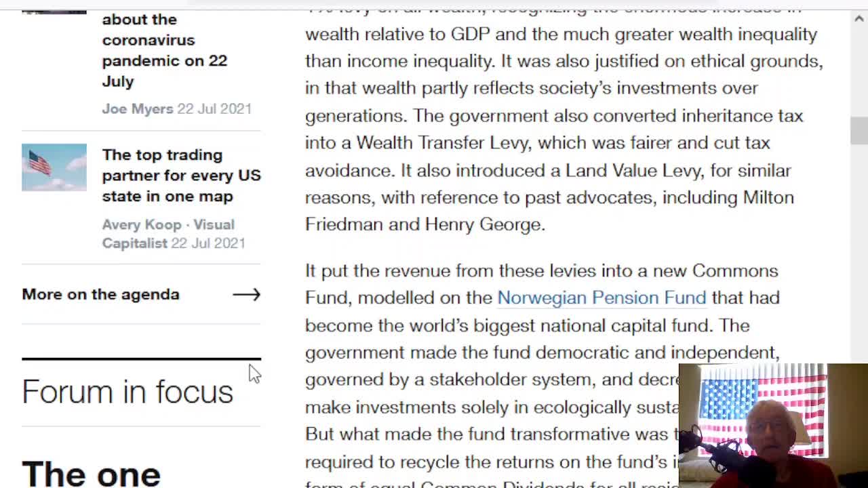
Task: Click author name Joe Myers
Action: point(137,108)
